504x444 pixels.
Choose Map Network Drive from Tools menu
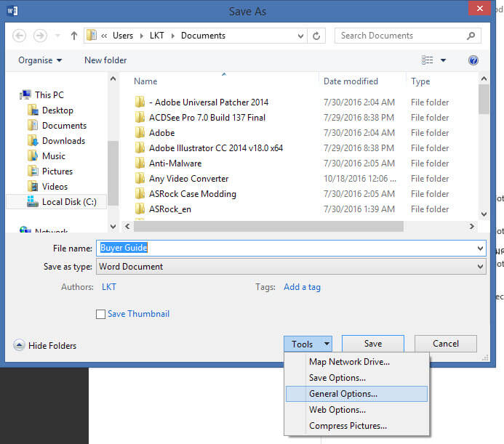356,362
